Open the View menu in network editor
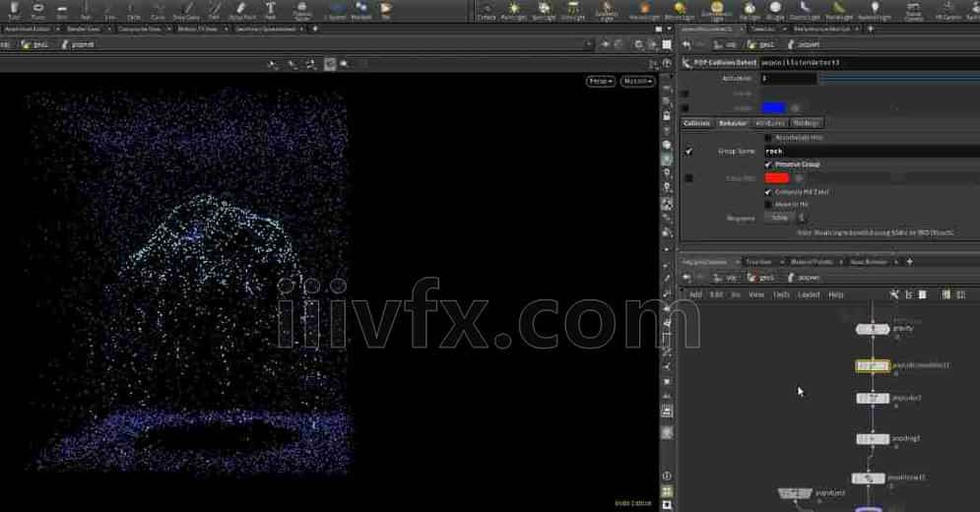Viewport: 980px width, 512px height. pyautogui.click(x=756, y=294)
